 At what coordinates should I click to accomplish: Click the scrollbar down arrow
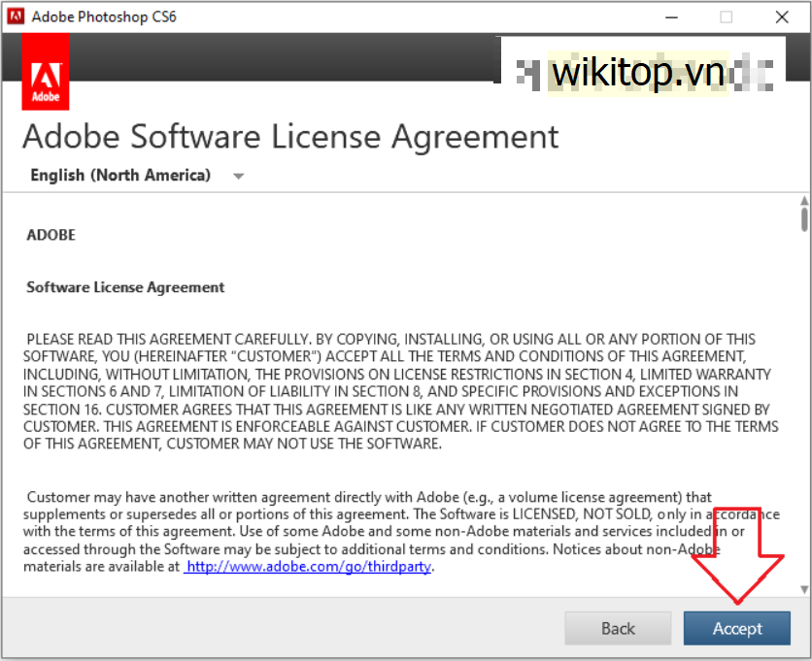pyautogui.click(x=803, y=589)
